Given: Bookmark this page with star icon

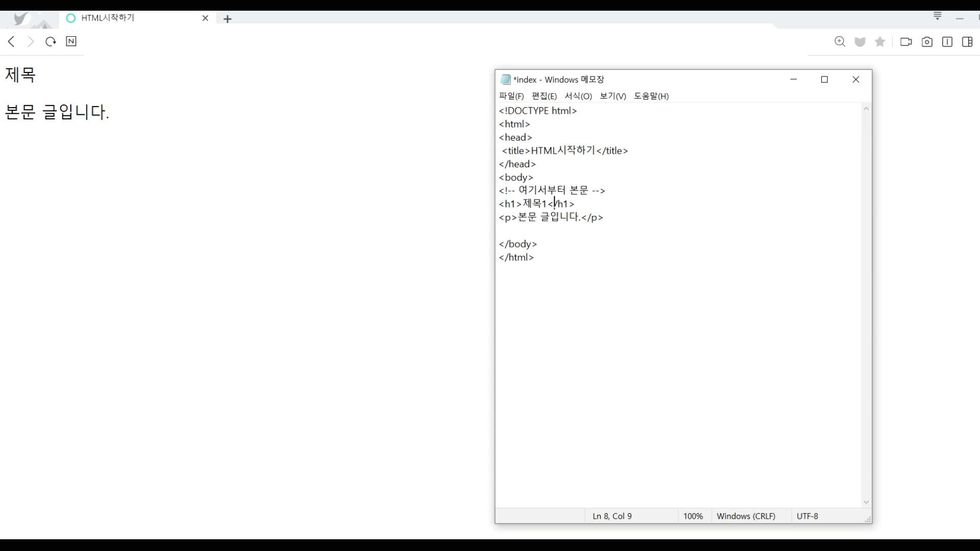Looking at the screenshot, I should [x=880, y=42].
